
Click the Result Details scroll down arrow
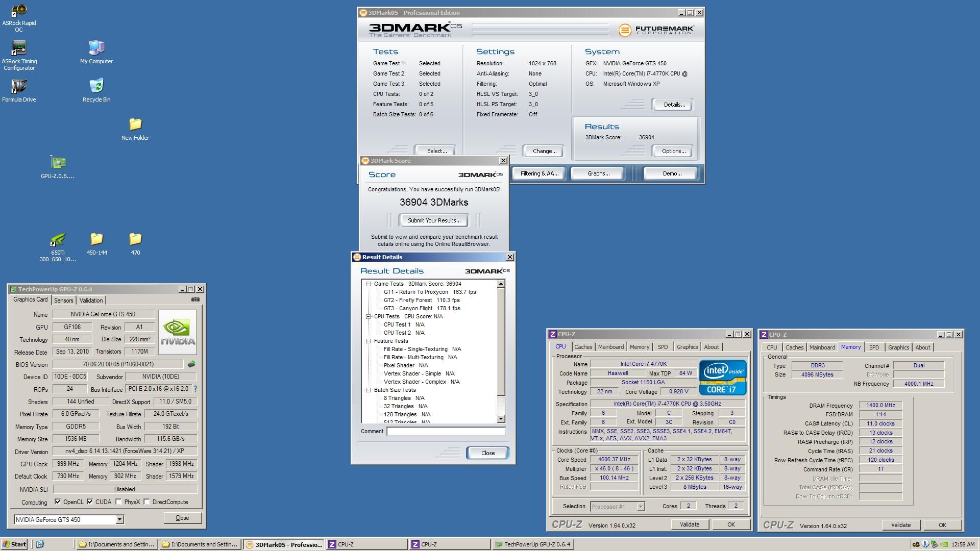point(501,419)
